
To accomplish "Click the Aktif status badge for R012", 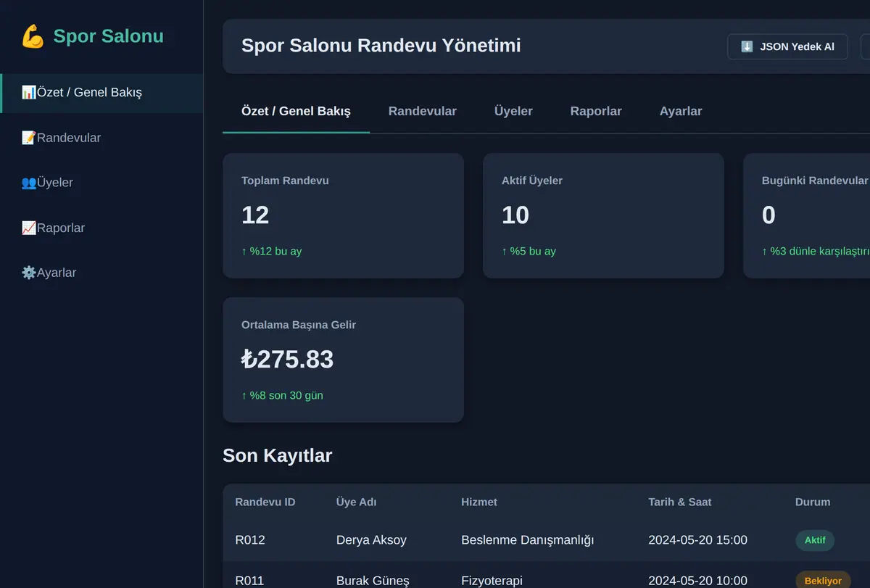I will click(815, 540).
